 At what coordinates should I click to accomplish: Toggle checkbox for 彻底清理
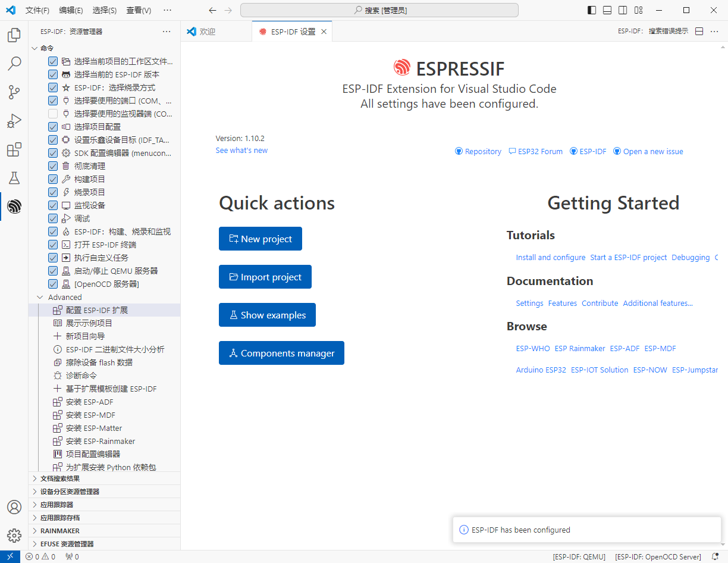[x=53, y=166]
